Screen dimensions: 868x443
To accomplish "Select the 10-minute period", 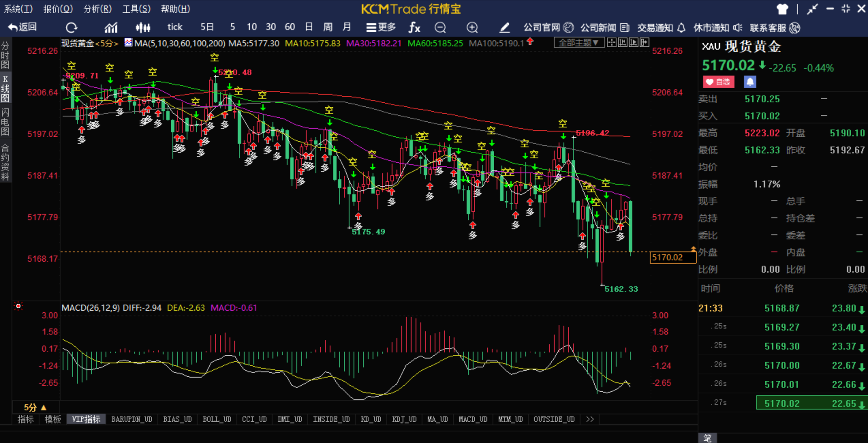I will click(x=252, y=27).
